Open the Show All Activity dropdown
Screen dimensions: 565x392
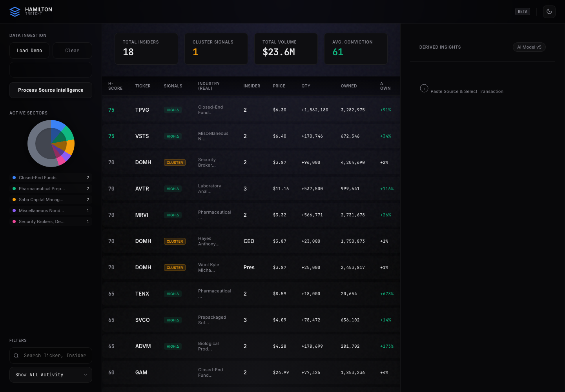click(51, 375)
